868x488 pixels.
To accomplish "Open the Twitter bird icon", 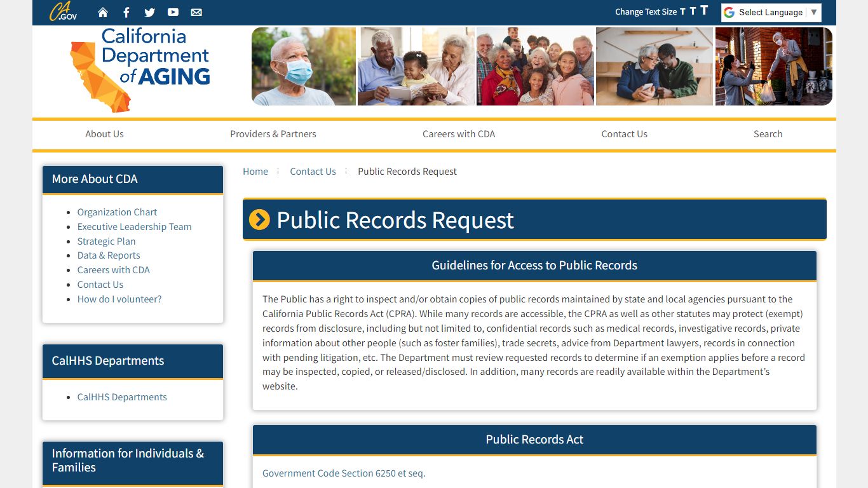I will [x=149, y=12].
